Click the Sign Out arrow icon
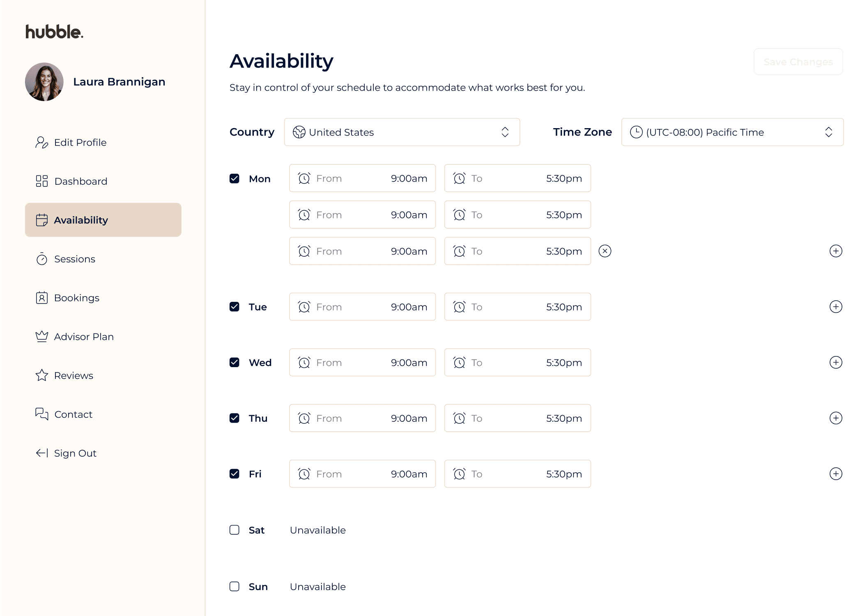Screen dimensions: 867x616 pyautogui.click(x=42, y=453)
